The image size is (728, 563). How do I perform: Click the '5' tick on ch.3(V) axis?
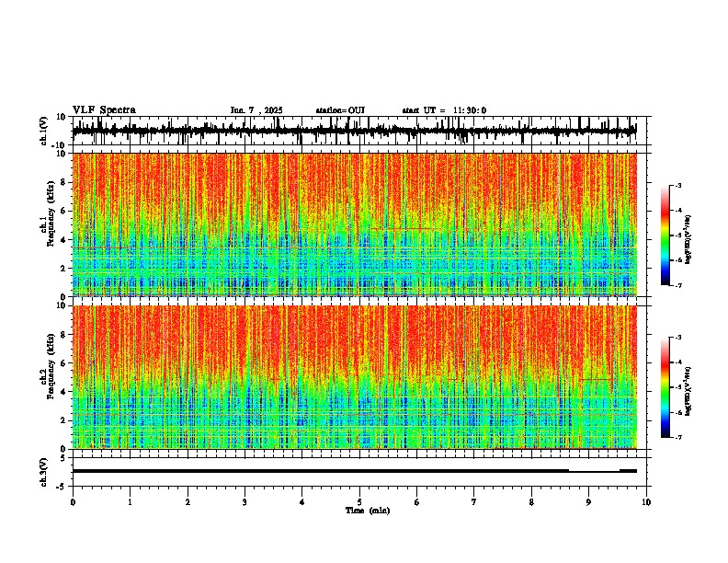point(63,458)
